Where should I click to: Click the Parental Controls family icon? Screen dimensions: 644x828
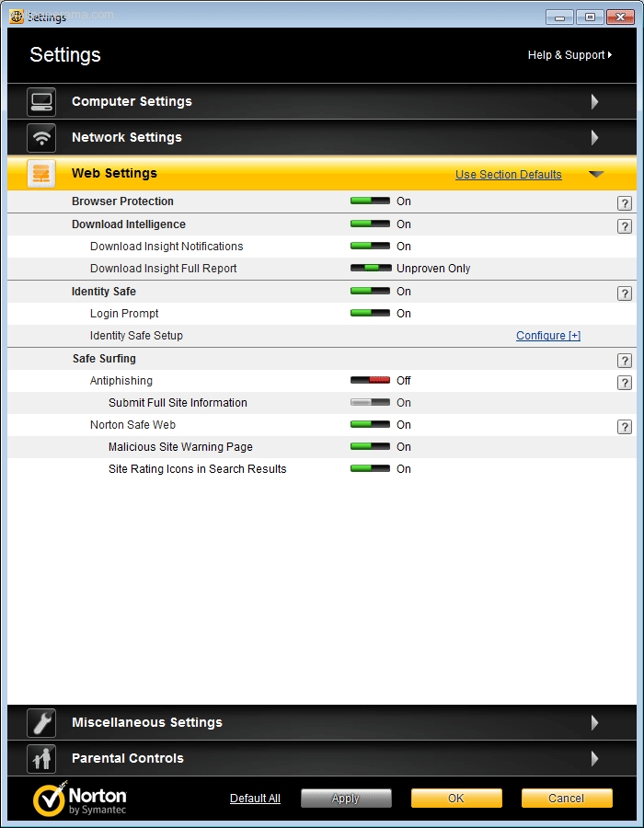point(41,759)
